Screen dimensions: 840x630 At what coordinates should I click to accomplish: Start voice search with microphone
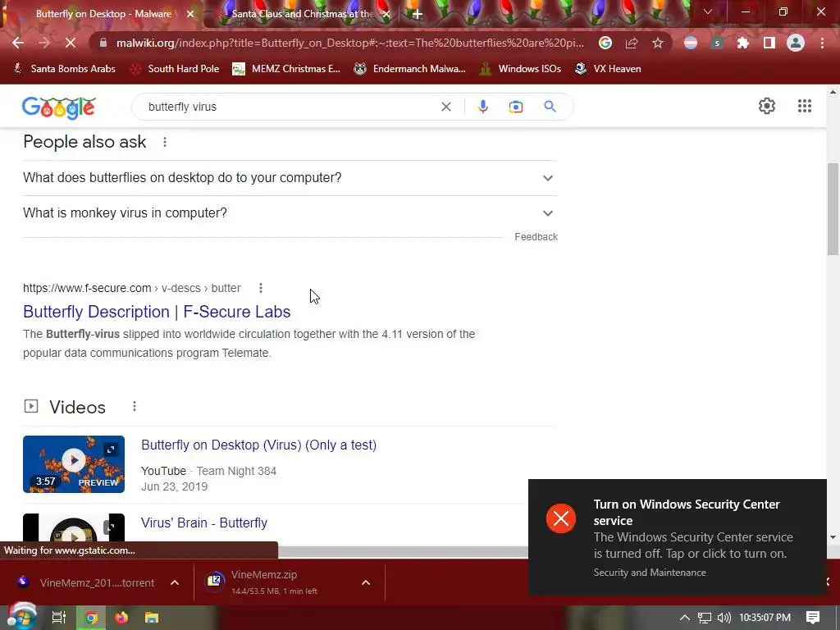pyautogui.click(x=483, y=107)
